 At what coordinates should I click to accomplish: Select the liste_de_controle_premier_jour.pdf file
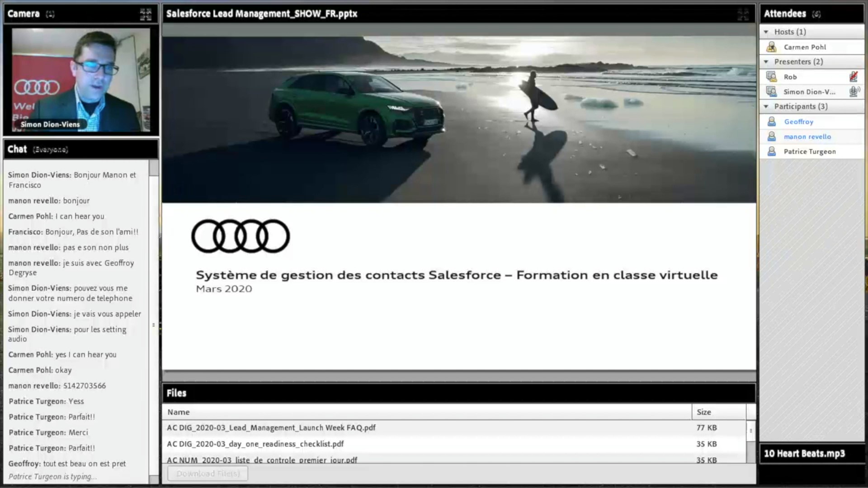click(454, 459)
